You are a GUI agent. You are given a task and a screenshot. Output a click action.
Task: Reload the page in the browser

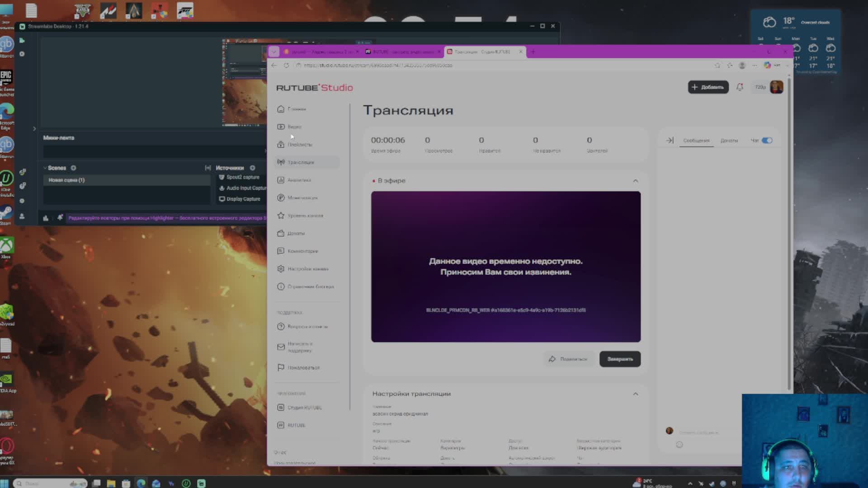tap(286, 66)
